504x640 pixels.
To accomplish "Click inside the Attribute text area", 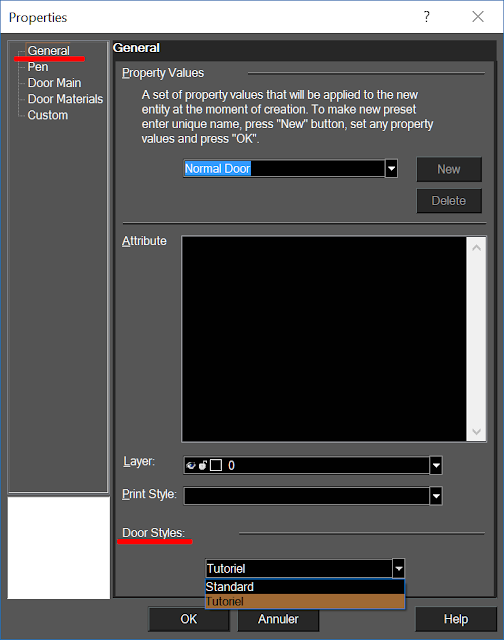I will click(324, 339).
